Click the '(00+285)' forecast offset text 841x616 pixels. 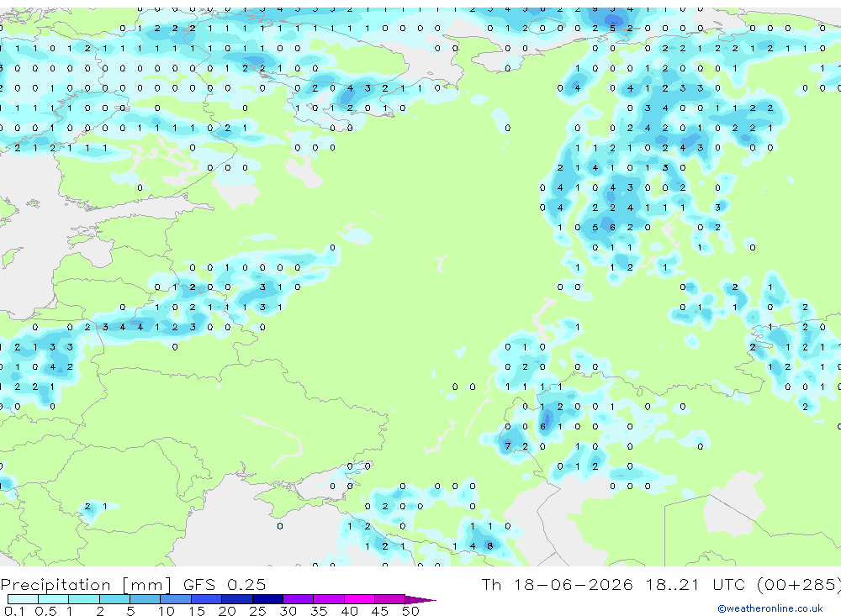[x=799, y=584]
